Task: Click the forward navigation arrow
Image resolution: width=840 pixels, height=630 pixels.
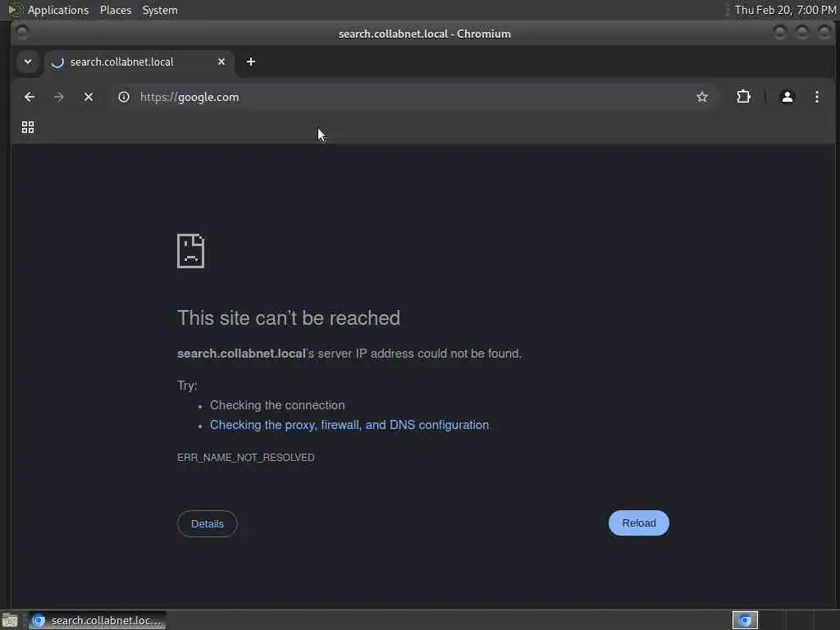Action: [x=59, y=97]
